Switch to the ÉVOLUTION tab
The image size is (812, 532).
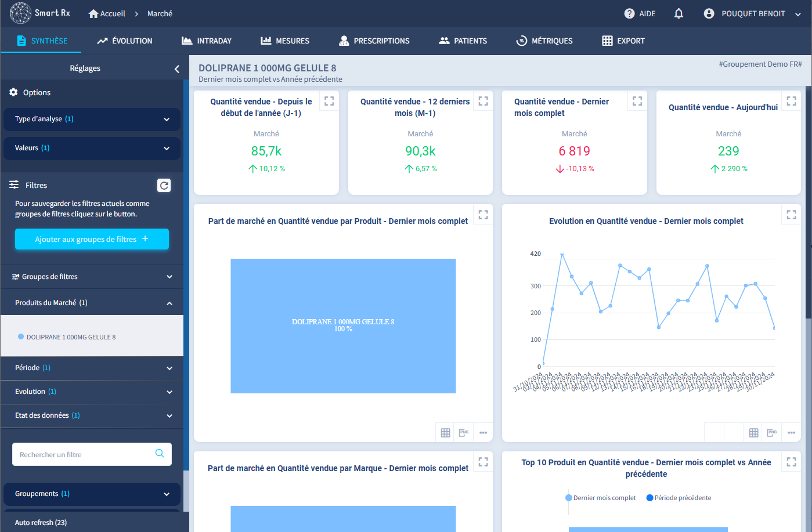(125, 41)
